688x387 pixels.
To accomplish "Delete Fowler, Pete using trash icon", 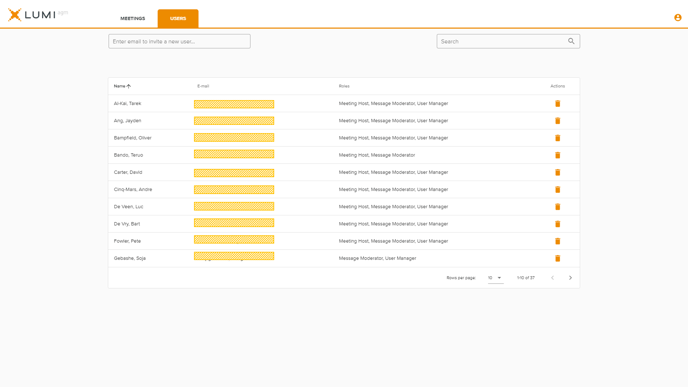I will coord(557,241).
